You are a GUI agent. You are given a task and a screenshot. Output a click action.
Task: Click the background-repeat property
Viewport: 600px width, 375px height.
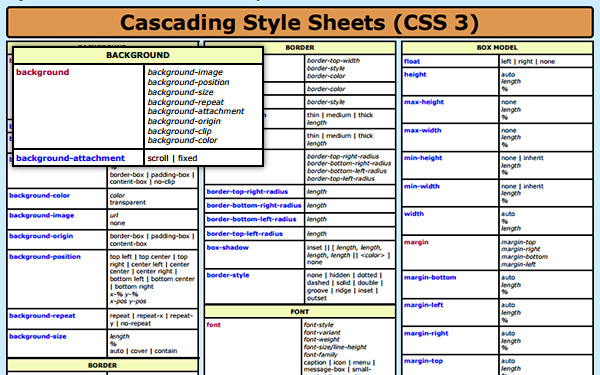42,316
